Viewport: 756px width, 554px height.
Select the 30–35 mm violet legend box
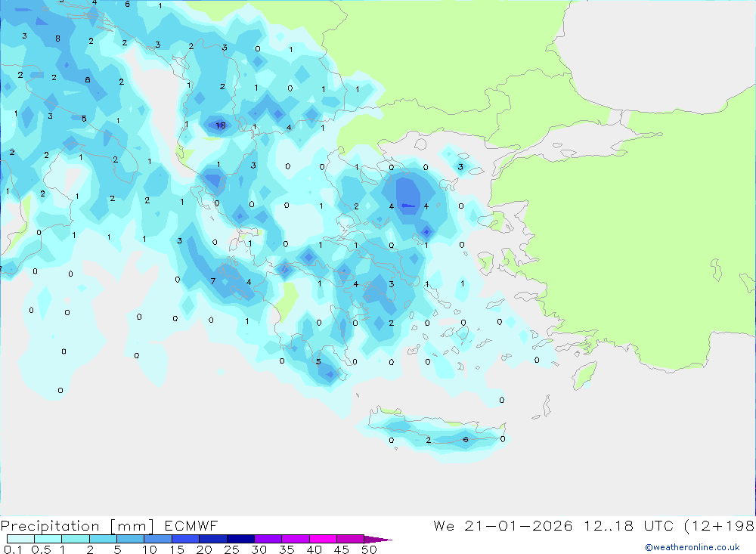268,539
